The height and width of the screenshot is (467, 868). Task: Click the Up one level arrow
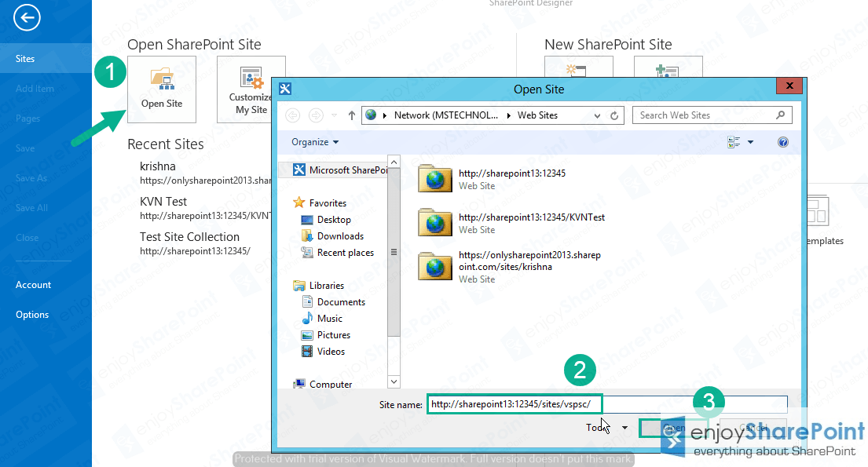[x=351, y=115]
